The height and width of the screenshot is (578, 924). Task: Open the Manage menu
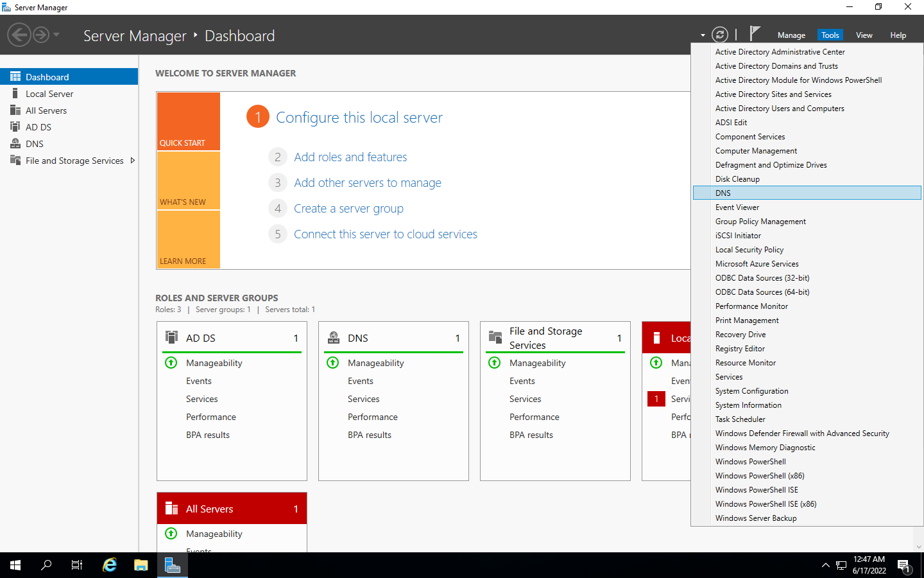click(791, 35)
